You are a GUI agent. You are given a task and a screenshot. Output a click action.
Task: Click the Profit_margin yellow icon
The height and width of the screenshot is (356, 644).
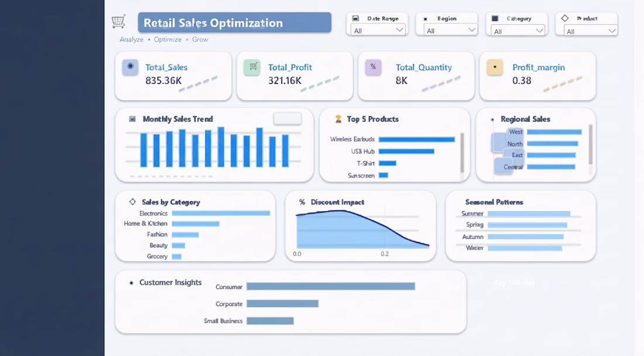495,67
